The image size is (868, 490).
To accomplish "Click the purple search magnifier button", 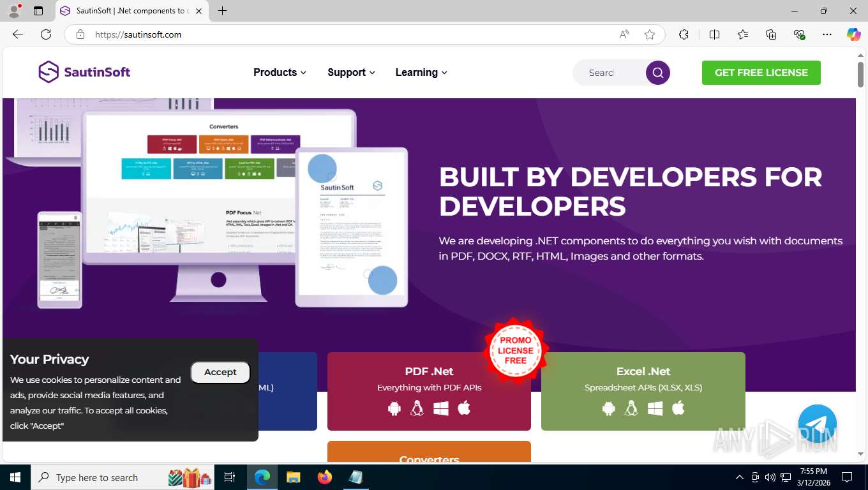I will point(658,73).
